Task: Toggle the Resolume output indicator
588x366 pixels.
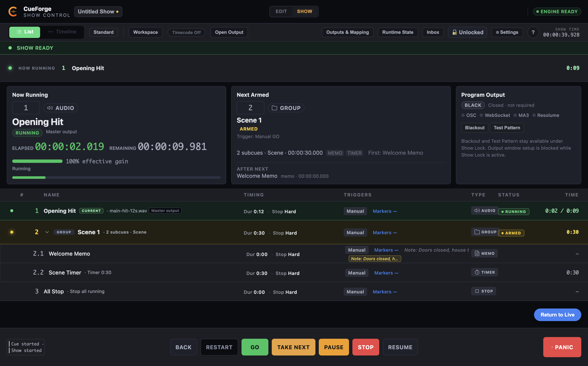Action: click(x=546, y=115)
